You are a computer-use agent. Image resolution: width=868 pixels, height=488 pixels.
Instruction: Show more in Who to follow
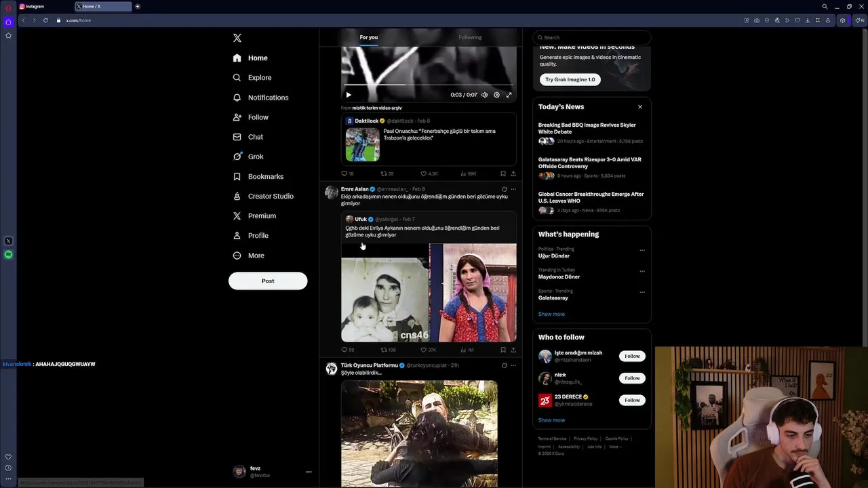click(x=551, y=420)
